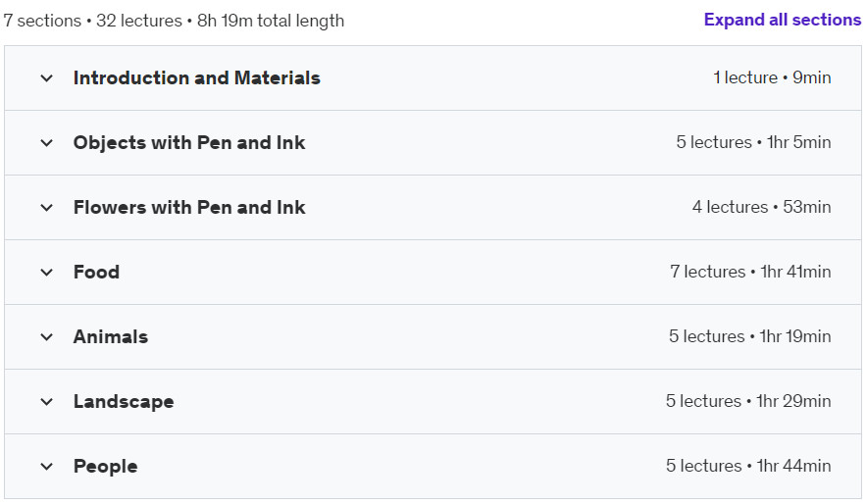Expand the Landscape section chevron

coord(47,401)
